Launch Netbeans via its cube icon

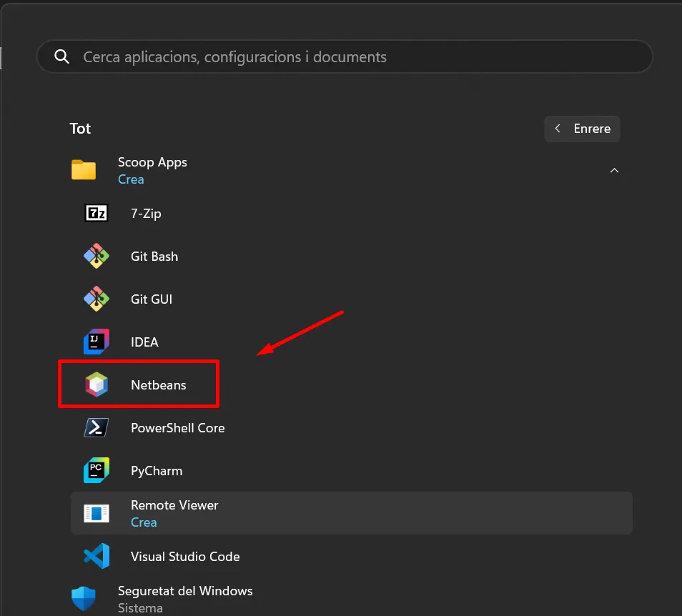97,384
